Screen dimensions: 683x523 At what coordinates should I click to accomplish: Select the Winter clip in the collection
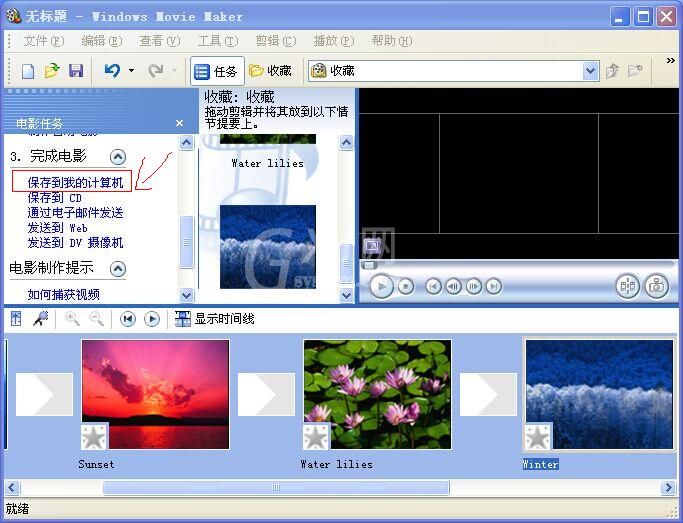coord(268,247)
